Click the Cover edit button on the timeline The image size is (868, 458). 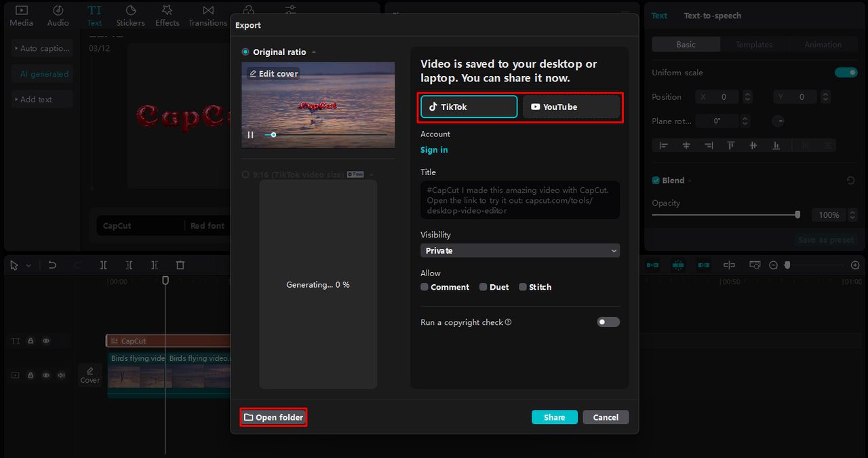click(90, 375)
